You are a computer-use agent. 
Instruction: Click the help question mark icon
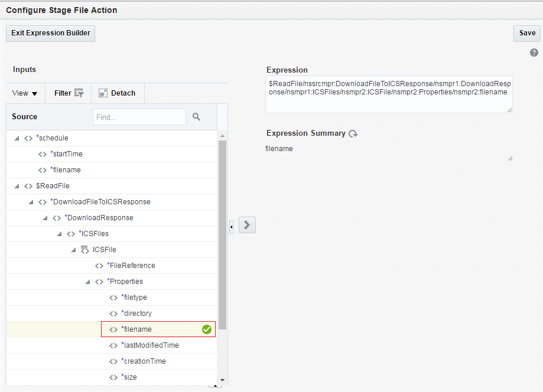534,53
